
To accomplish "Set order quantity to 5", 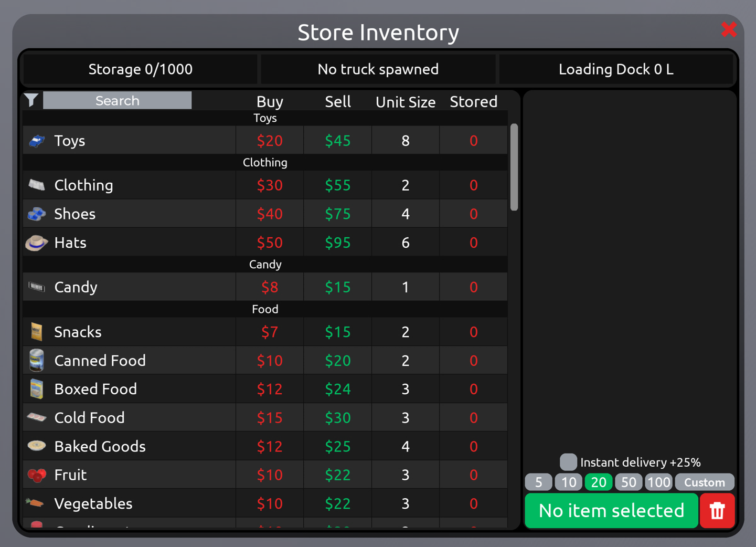I will click(x=538, y=482).
